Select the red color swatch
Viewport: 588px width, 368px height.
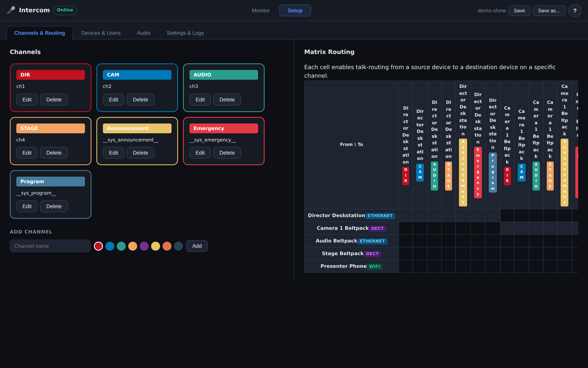point(98,246)
